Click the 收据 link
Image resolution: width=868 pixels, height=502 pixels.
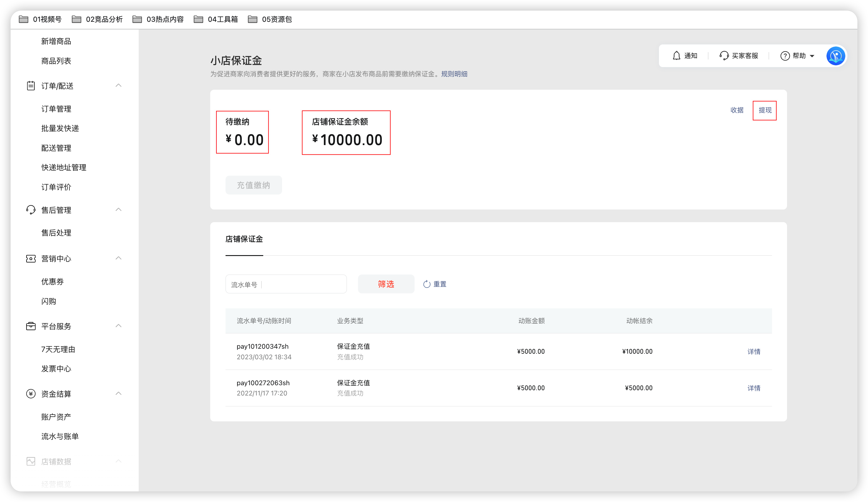tap(737, 110)
